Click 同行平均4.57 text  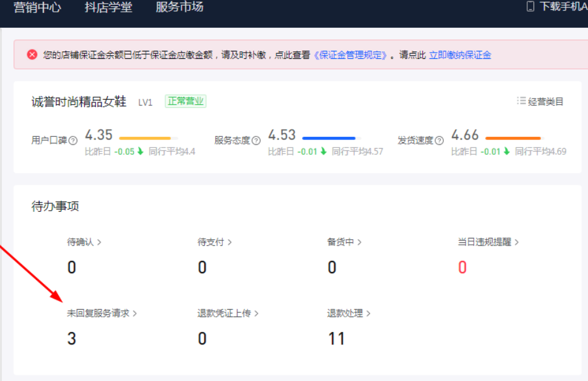357,152
